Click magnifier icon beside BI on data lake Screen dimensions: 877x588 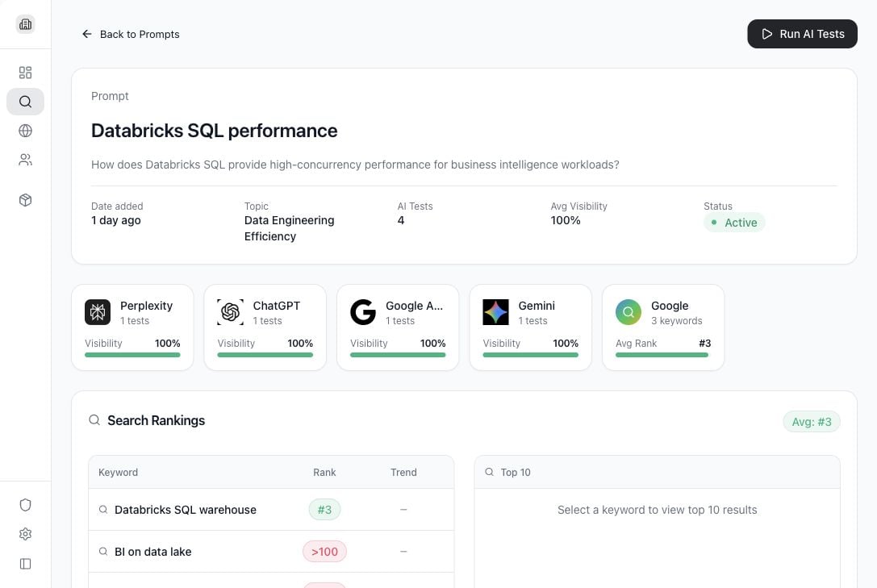[103, 552]
